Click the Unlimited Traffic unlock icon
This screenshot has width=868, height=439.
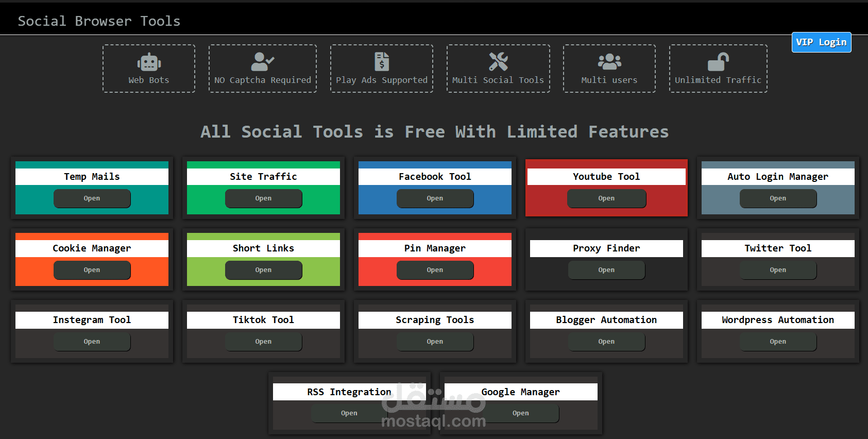tap(718, 62)
